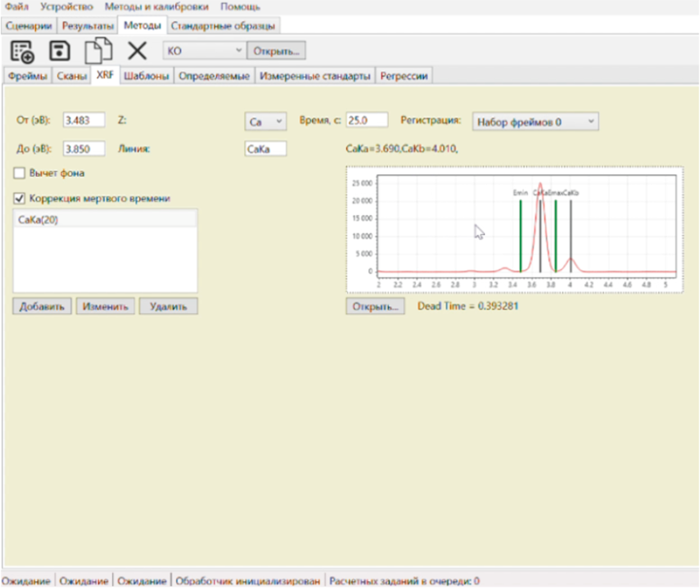Click the X delete icon in toolbar

[137, 51]
